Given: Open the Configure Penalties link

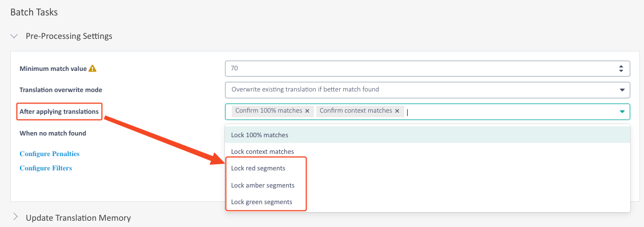Looking at the screenshot, I should tap(50, 154).
